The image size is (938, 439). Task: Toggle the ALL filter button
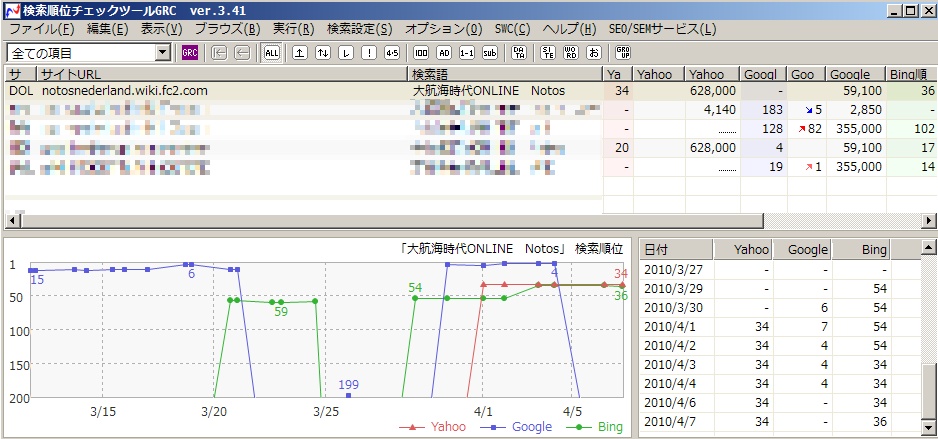click(272, 53)
